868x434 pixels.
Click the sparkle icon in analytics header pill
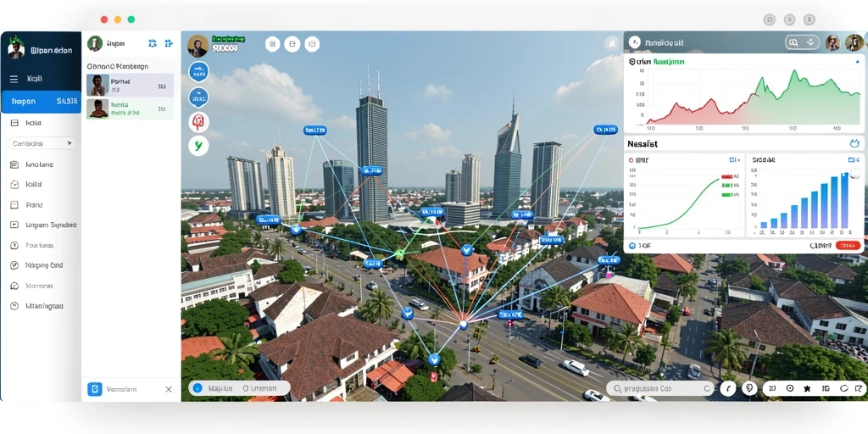[810, 42]
